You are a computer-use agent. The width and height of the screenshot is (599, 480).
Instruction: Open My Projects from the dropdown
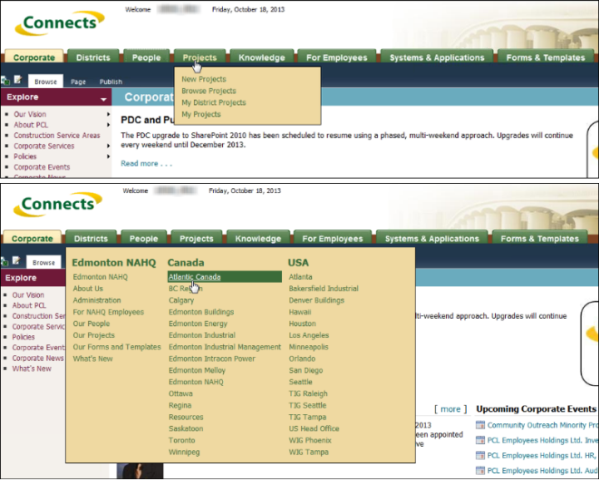click(201, 114)
